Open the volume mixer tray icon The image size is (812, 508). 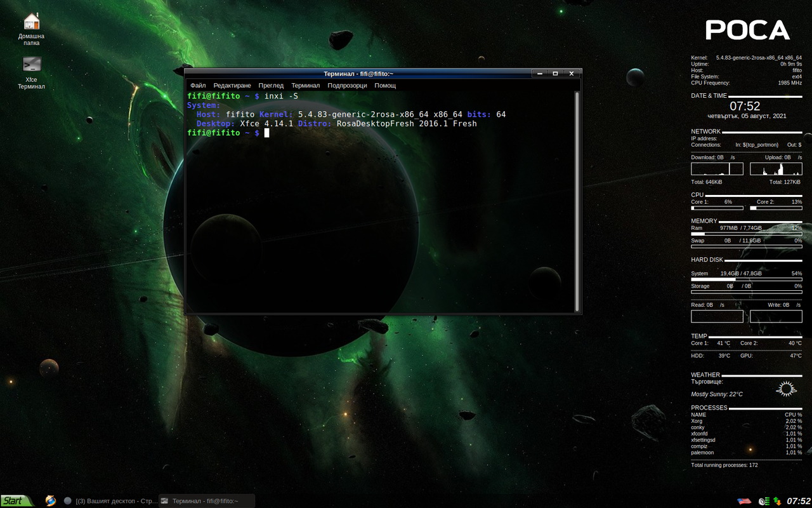pyautogui.click(x=764, y=501)
